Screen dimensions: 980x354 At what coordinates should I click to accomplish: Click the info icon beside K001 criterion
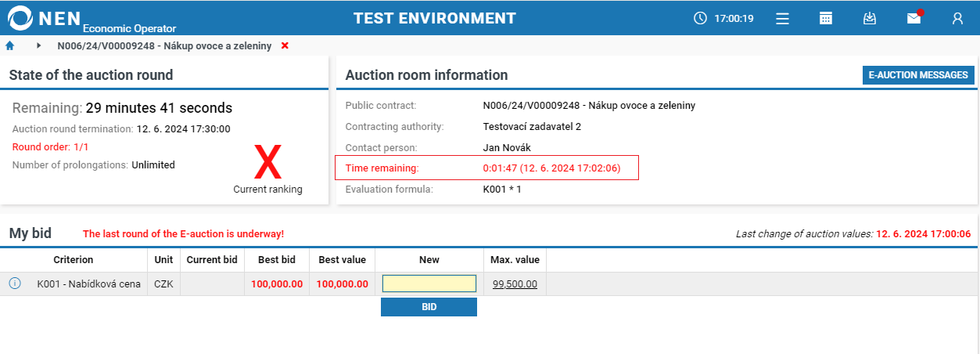click(15, 284)
